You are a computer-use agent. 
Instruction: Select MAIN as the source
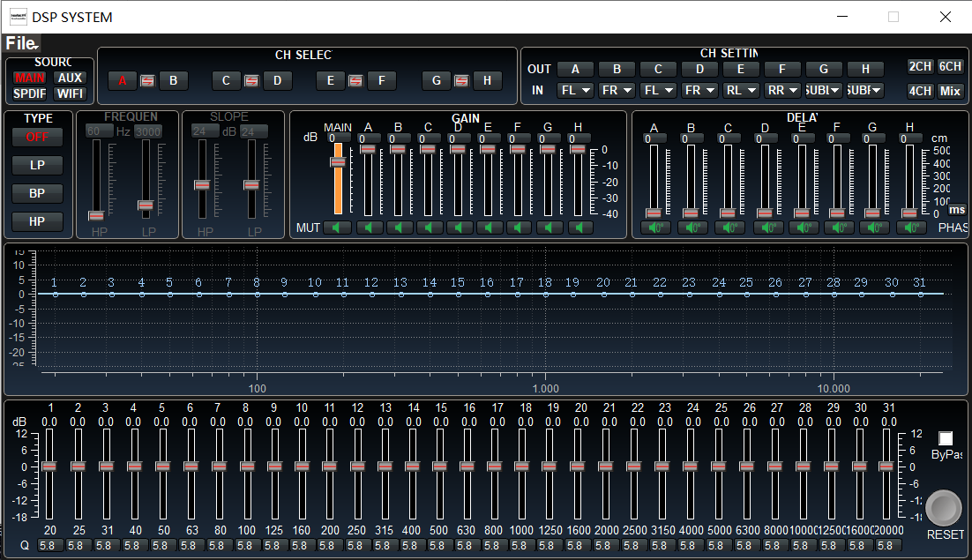tap(30, 78)
